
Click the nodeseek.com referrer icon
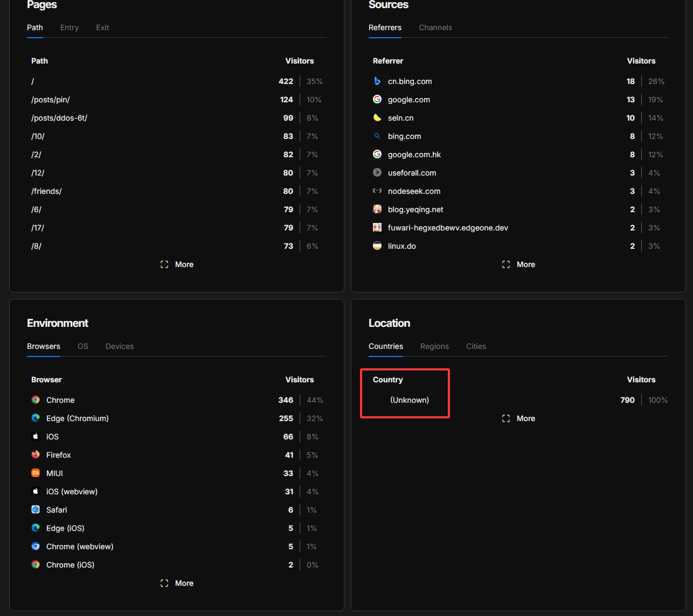(377, 191)
